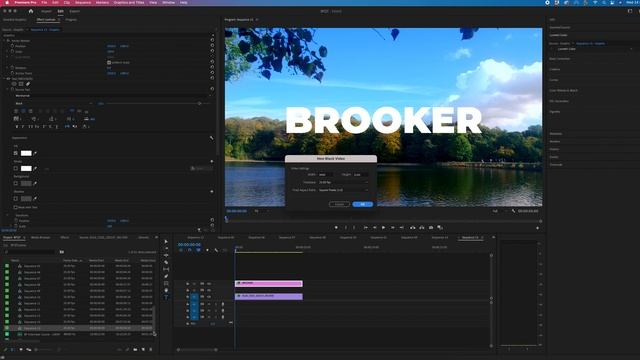Select the Slip tool
This screenshot has height=360, width=640.
166,269
